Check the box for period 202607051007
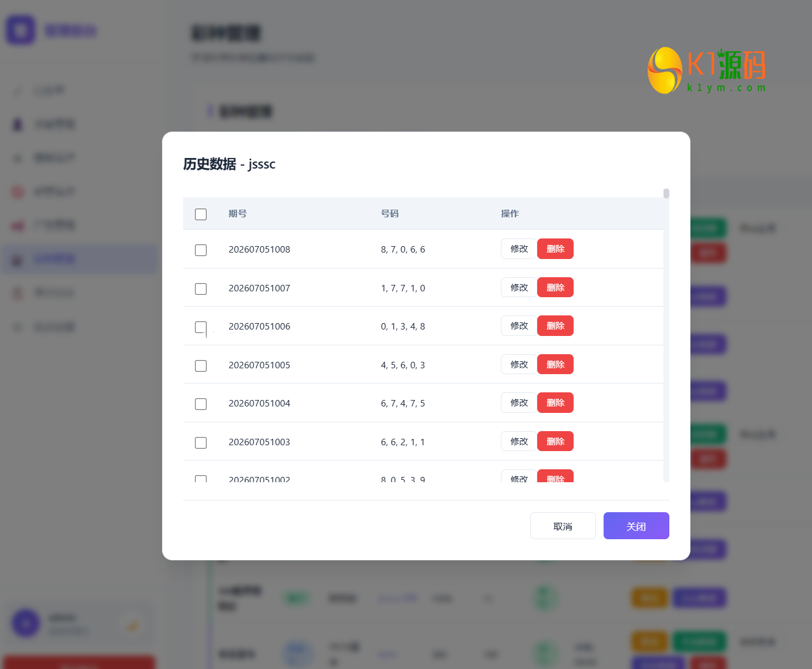Screen dimensions: 812x669 pos(201,289)
